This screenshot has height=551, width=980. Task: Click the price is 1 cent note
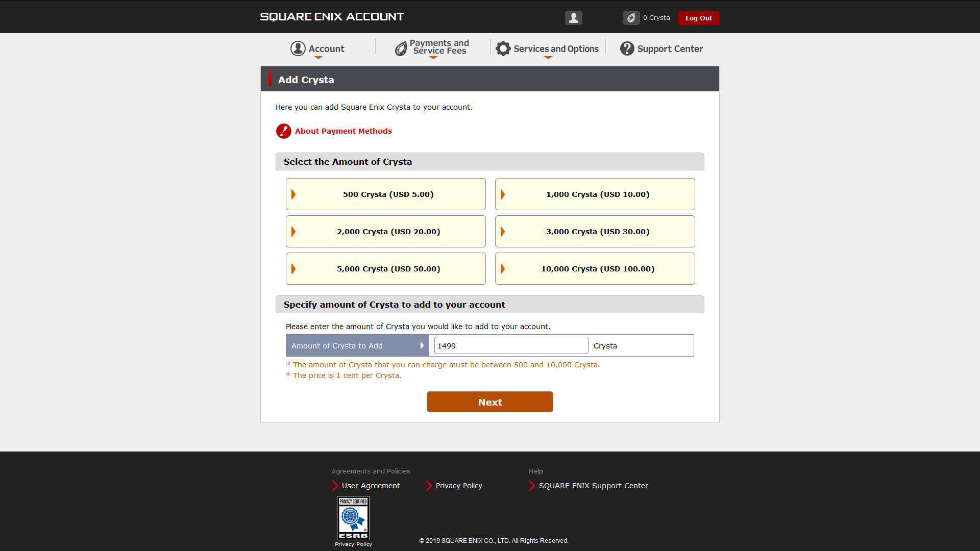(x=344, y=375)
